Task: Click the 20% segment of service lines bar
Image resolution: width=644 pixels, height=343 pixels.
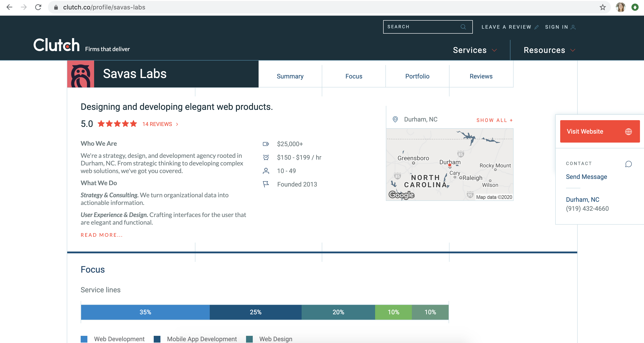Action: tap(338, 312)
